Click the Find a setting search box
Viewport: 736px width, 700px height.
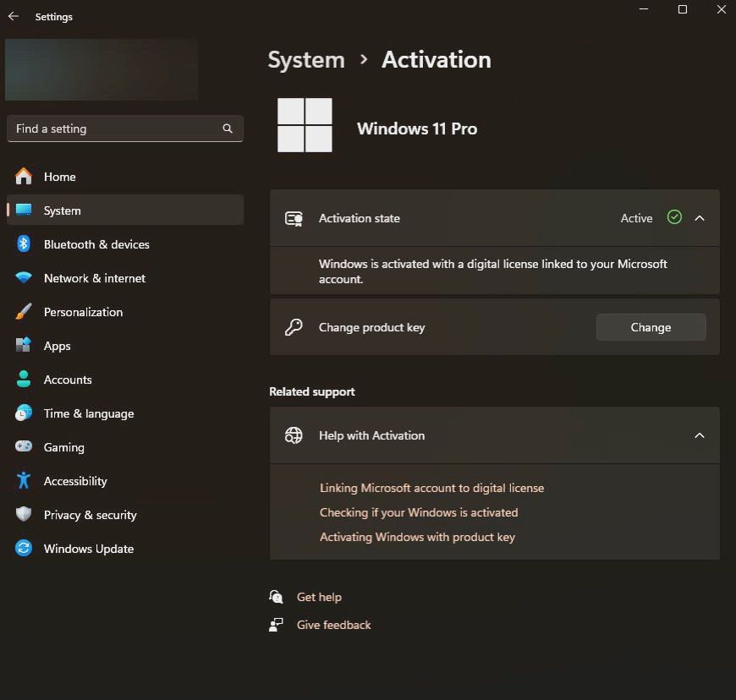(125, 129)
